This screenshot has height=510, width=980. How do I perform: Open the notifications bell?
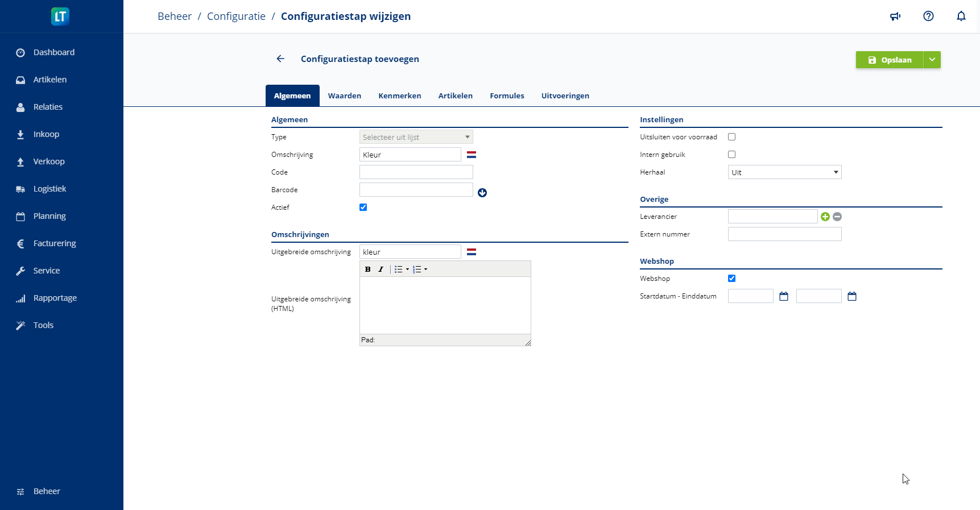coord(961,16)
